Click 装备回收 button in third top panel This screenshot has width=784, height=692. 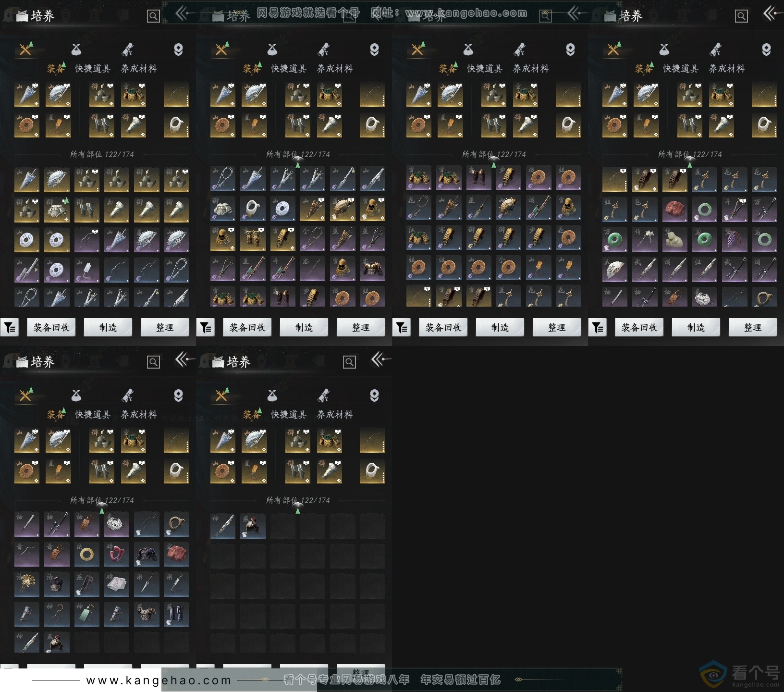pos(443,327)
